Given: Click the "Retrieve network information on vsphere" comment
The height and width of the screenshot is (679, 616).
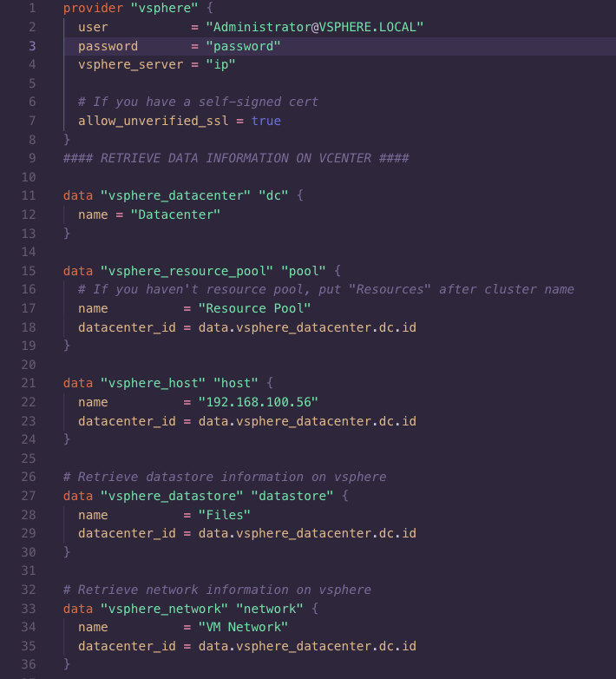Looking at the screenshot, I should coord(217,590).
